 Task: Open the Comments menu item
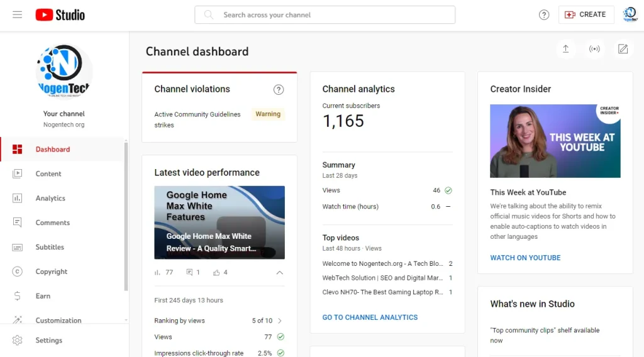click(x=62, y=222)
